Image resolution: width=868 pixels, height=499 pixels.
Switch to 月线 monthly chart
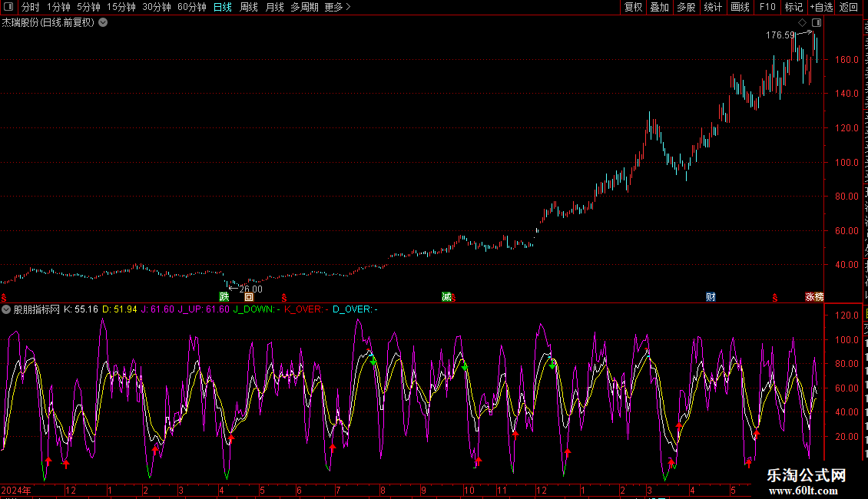[274, 7]
